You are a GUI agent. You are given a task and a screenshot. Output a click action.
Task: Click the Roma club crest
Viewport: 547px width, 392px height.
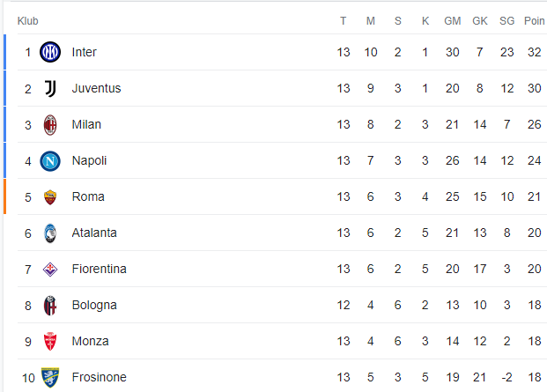(50, 197)
